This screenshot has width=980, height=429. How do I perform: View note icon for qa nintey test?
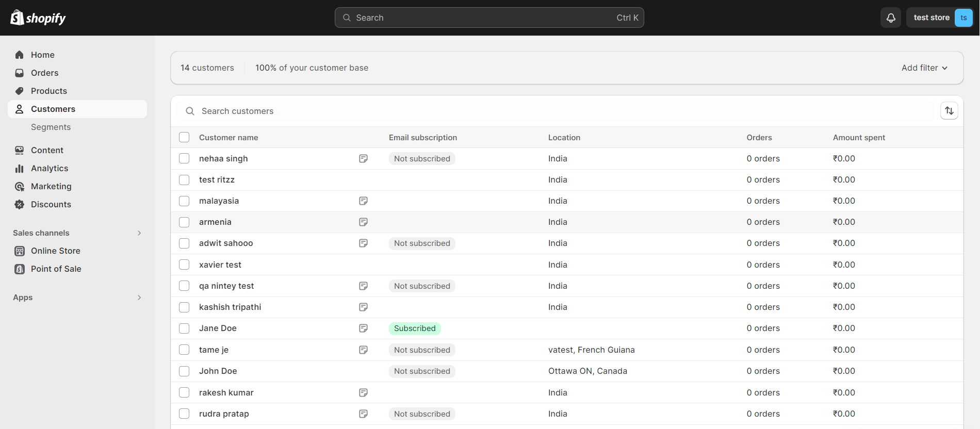(363, 286)
